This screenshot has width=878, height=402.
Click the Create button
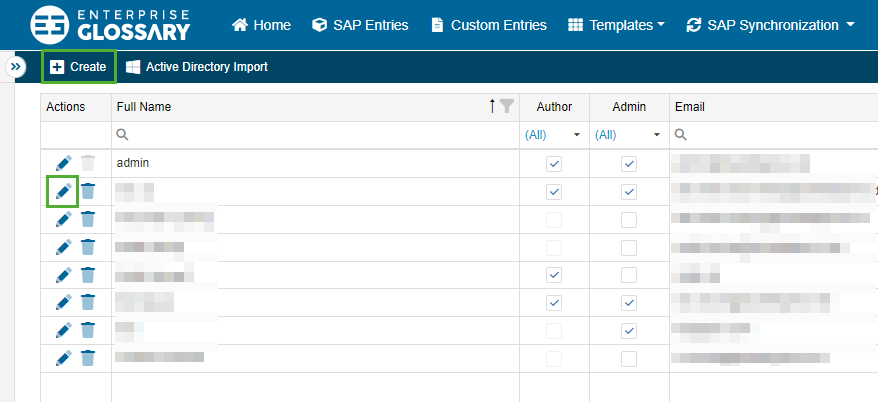click(x=78, y=67)
